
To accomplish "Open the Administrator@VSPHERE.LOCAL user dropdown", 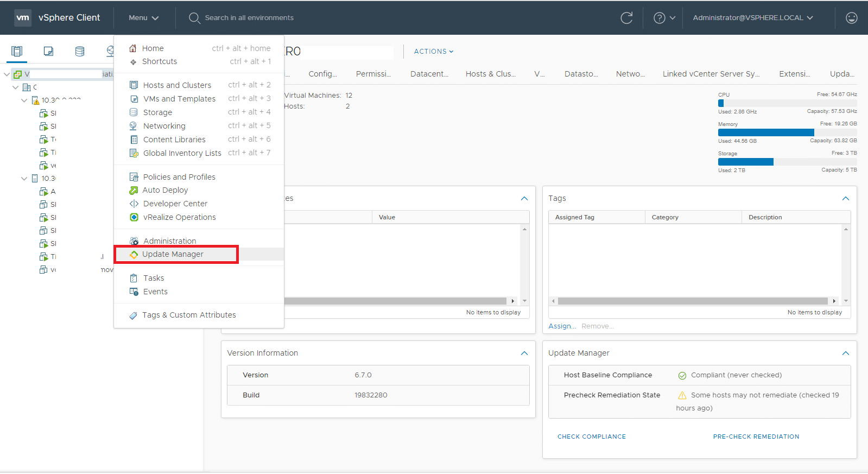I will [753, 18].
